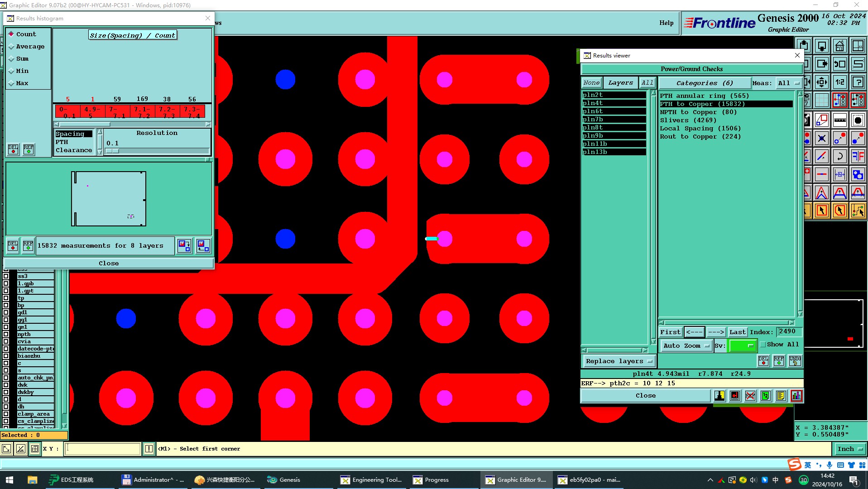Click the red dot report icon in Results viewer
The height and width of the screenshot is (489, 868).
(735, 396)
